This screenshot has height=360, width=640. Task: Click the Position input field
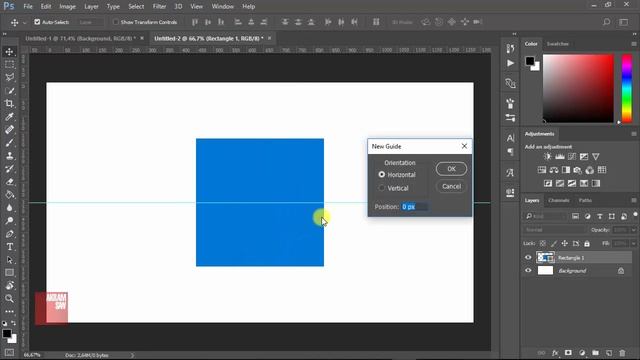point(414,207)
